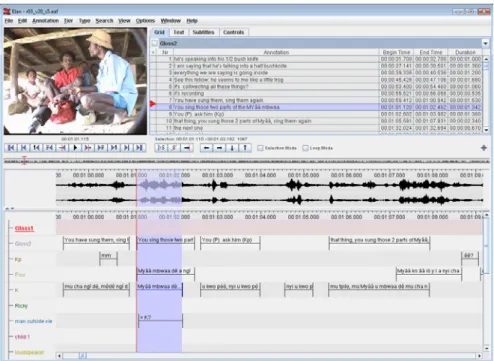Play the current selection
494x361 pixels.
point(161,148)
